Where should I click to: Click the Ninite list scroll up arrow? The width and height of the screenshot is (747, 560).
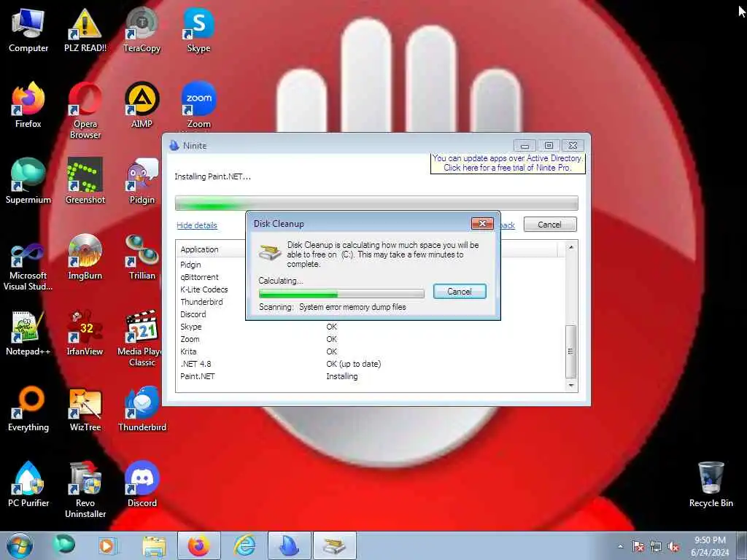tap(570, 247)
